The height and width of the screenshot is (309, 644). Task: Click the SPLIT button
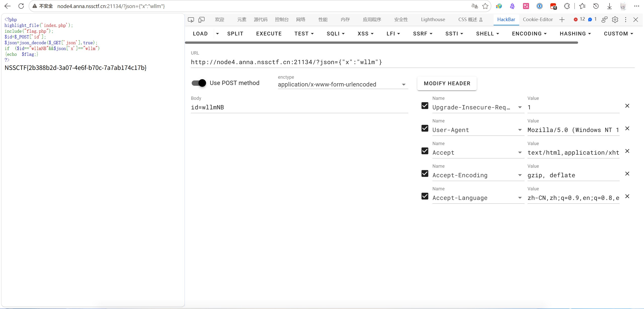[x=235, y=34]
